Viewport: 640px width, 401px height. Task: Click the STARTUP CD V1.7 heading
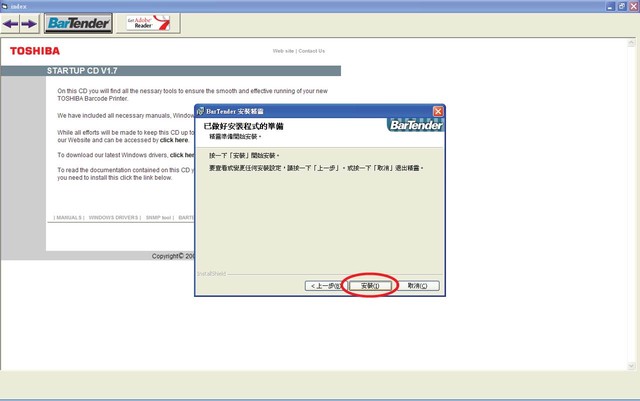[82, 71]
